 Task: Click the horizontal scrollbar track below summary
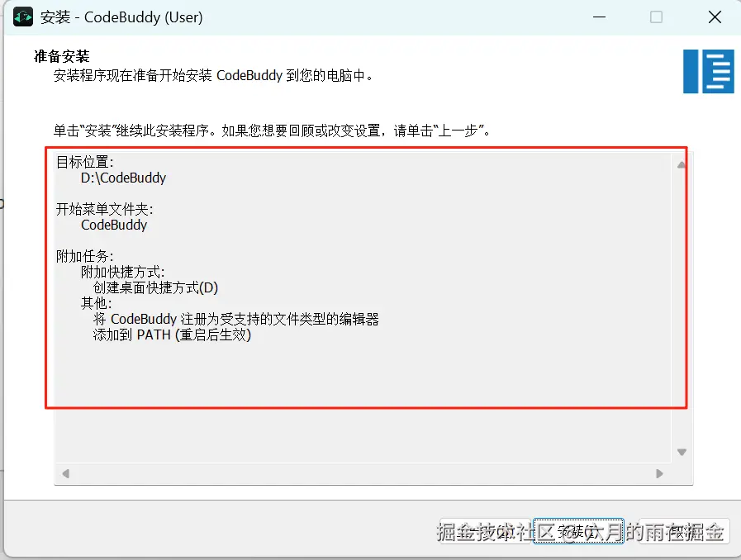pyautogui.click(x=363, y=473)
